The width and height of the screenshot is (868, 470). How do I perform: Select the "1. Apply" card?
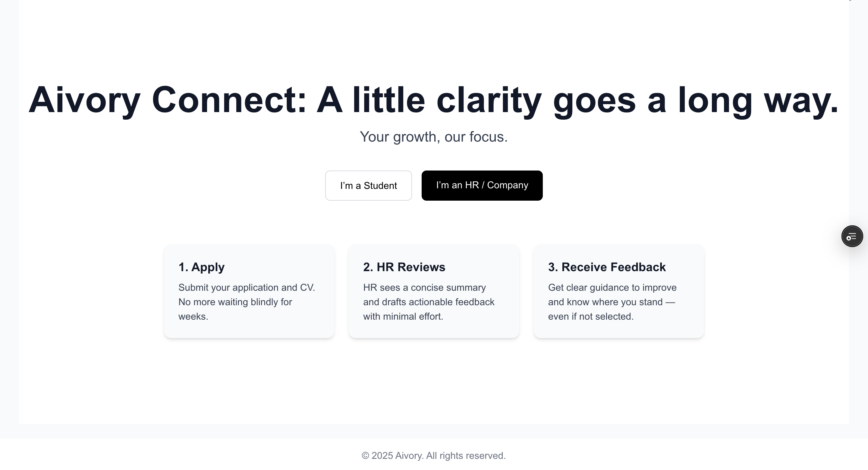249,291
